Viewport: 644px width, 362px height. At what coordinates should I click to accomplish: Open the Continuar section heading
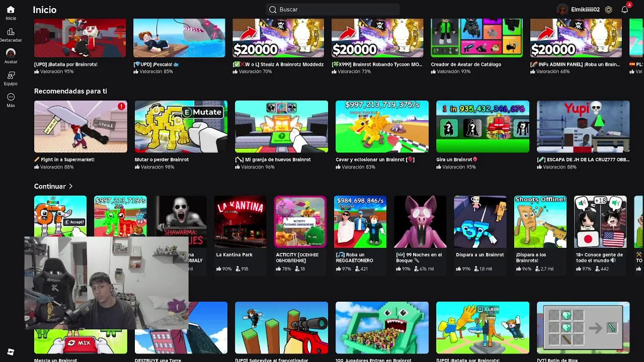tap(50, 187)
